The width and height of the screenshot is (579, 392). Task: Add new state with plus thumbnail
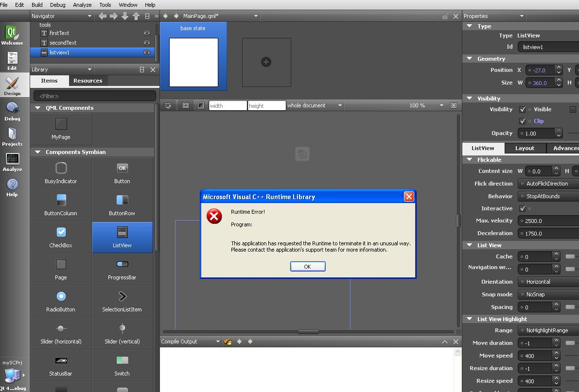point(266,62)
